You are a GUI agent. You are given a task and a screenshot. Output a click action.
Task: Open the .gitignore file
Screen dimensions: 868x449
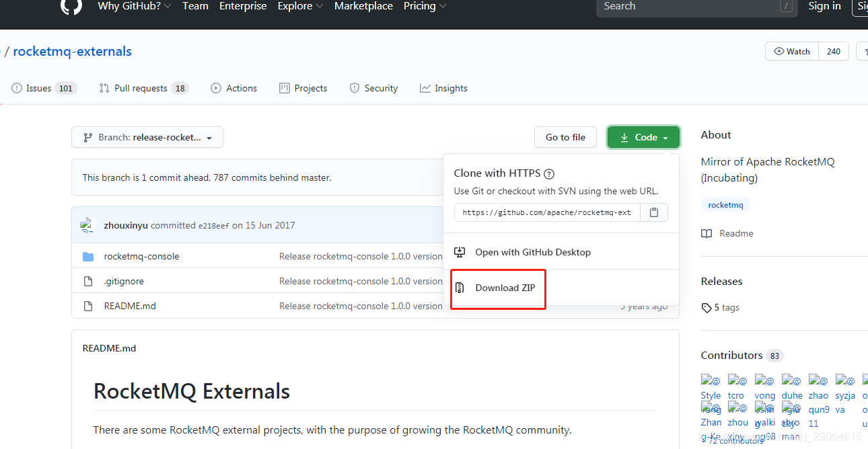pyautogui.click(x=124, y=281)
